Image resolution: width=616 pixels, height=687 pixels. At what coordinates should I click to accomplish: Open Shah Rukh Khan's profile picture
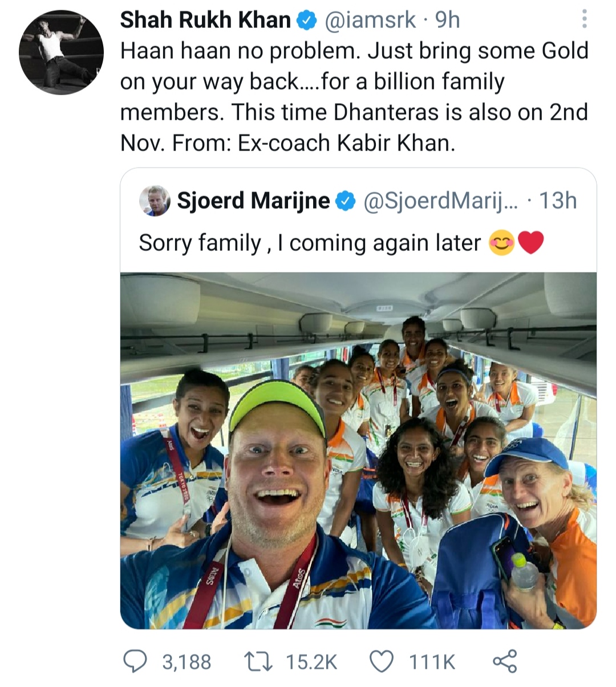tap(62, 52)
